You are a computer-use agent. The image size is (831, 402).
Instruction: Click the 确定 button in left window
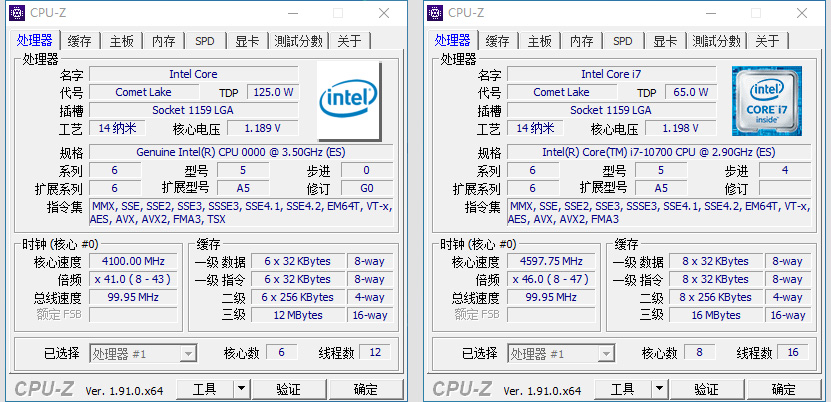[x=366, y=389]
